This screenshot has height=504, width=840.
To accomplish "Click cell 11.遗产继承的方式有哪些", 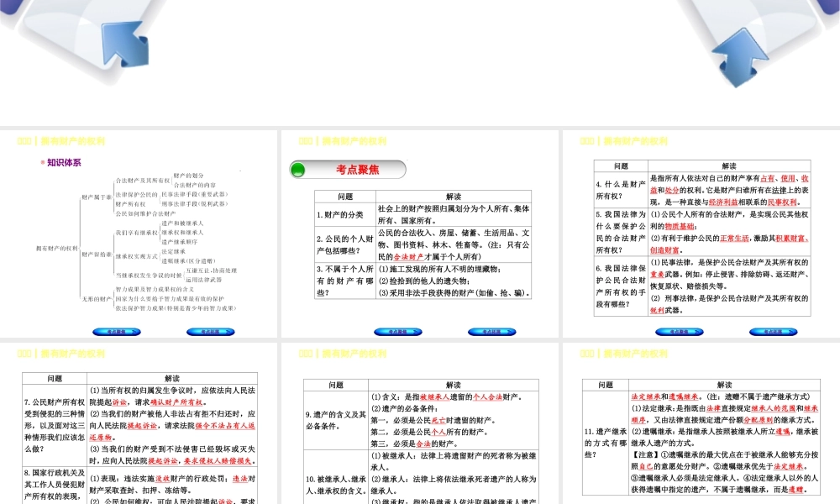I will pos(606,443).
